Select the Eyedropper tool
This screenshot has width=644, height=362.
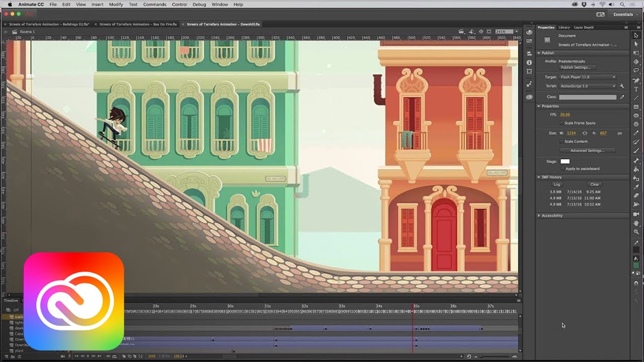coord(636,187)
